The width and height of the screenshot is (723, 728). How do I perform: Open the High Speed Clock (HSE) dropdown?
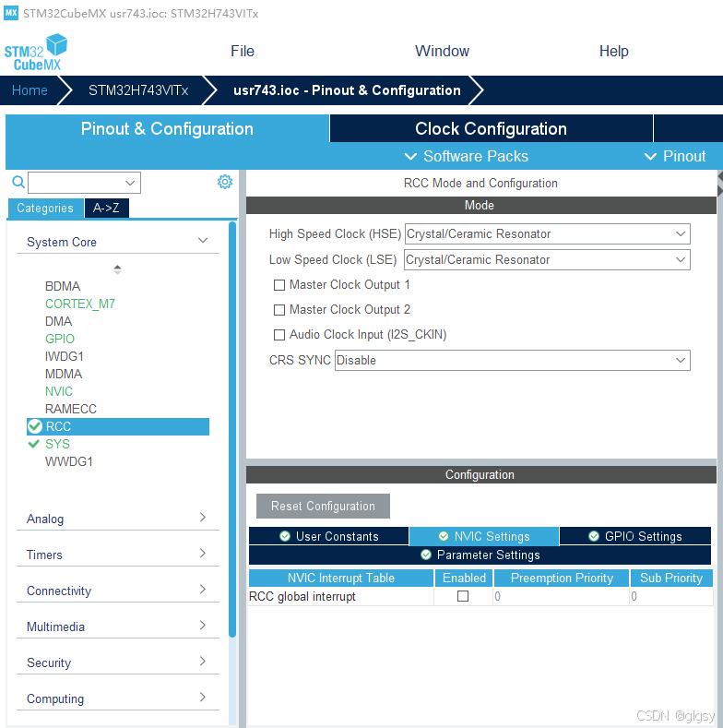[548, 233]
